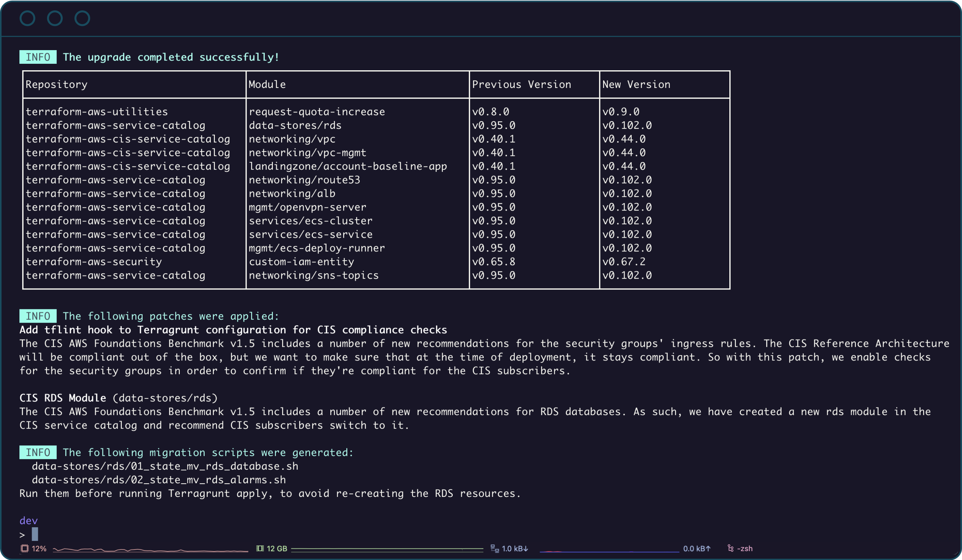962x560 pixels.
Task: Click services/ecs-cluster module cell
Action: 310,221
